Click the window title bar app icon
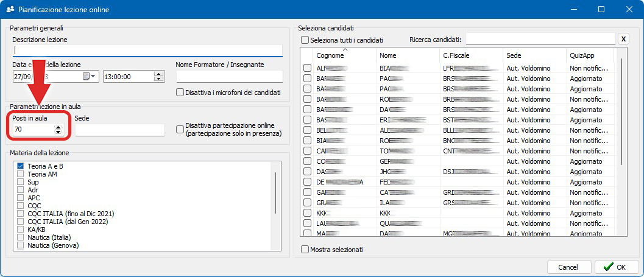Image resolution: width=644 pixels, height=277 pixels. point(10,9)
